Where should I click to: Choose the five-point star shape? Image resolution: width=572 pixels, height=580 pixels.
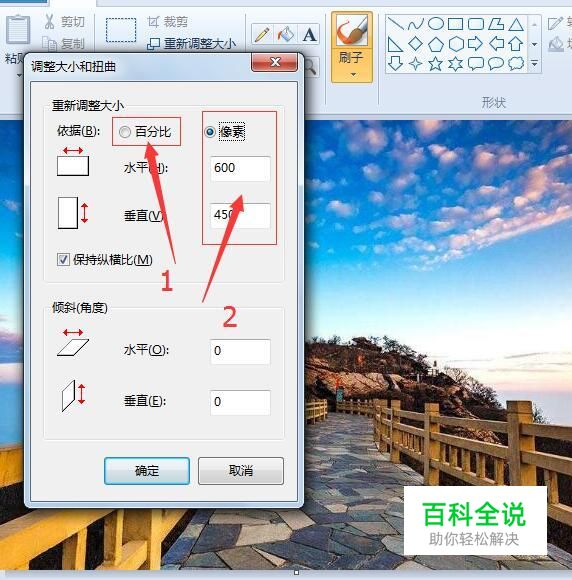tap(435, 64)
